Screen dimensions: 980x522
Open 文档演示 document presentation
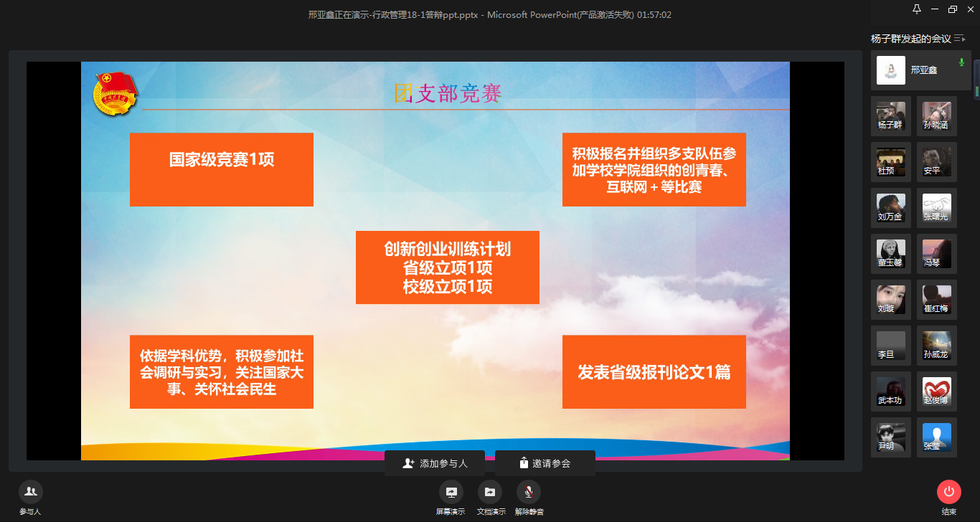[x=491, y=492]
